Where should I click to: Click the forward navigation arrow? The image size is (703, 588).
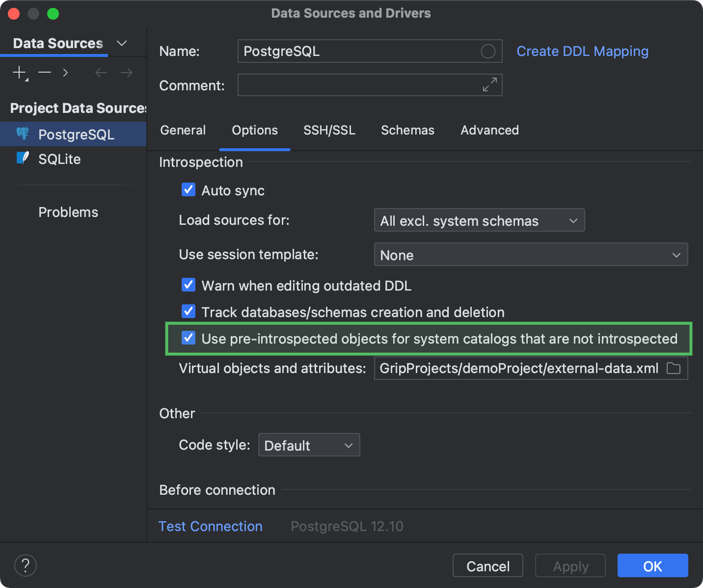pos(126,72)
